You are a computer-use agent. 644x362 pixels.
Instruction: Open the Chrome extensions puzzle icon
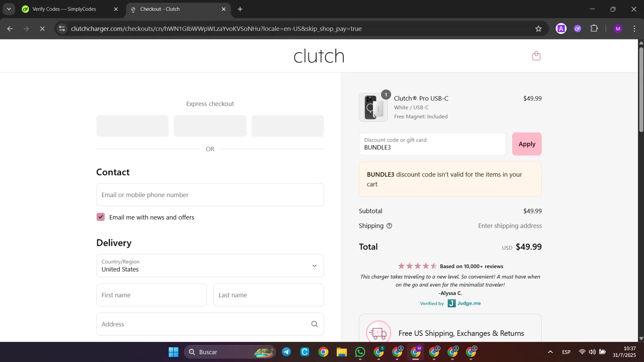594,29
